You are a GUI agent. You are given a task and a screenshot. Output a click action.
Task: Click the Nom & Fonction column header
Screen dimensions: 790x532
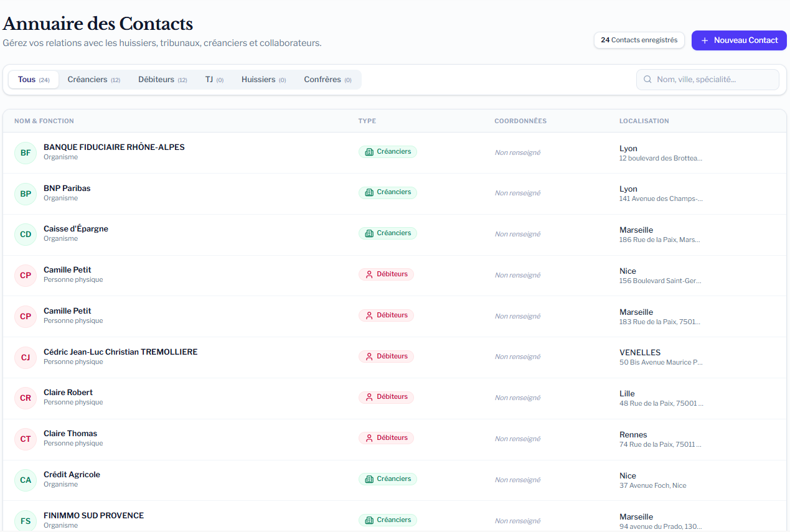(44, 121)
